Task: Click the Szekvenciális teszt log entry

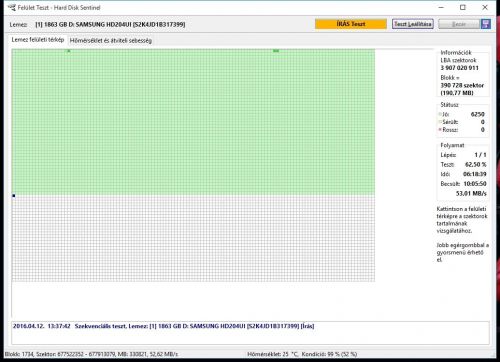Action: (163, 326)
